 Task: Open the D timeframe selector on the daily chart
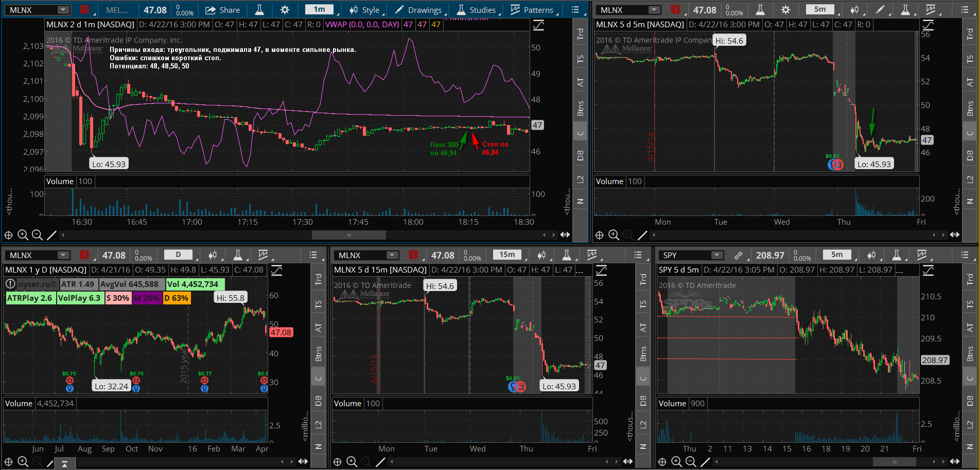point(179,255)
